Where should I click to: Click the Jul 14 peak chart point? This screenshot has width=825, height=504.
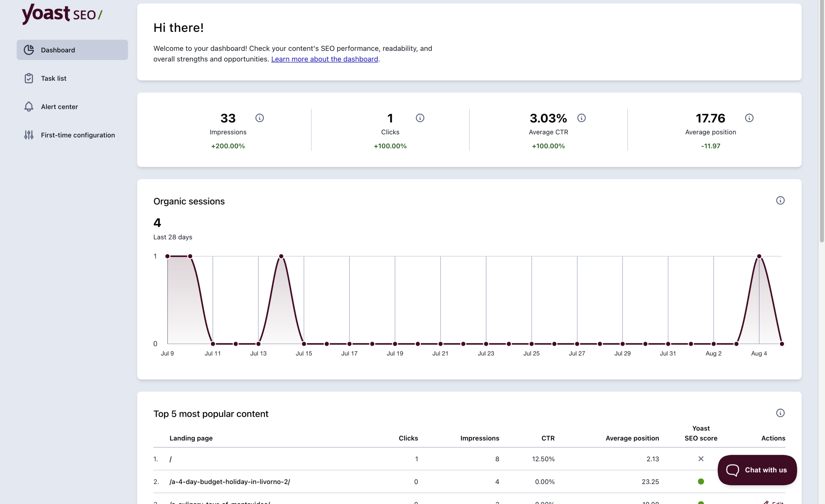coord(281,256)
